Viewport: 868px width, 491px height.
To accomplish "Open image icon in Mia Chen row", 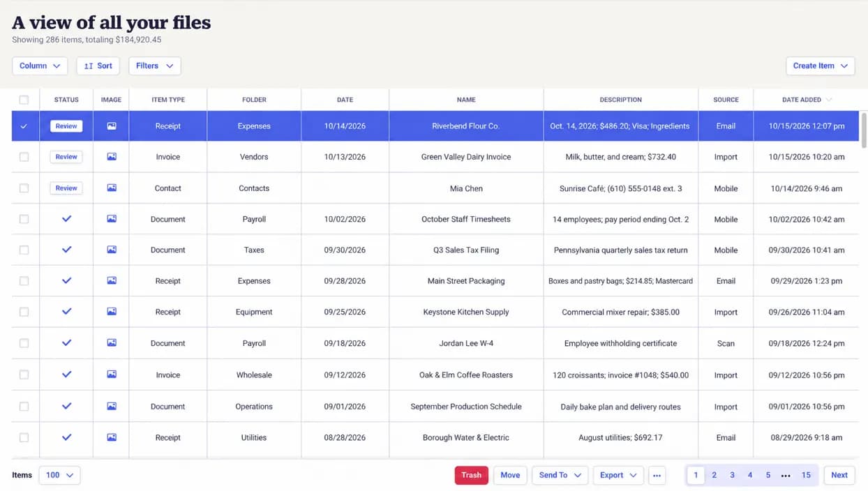I will 112,188.
